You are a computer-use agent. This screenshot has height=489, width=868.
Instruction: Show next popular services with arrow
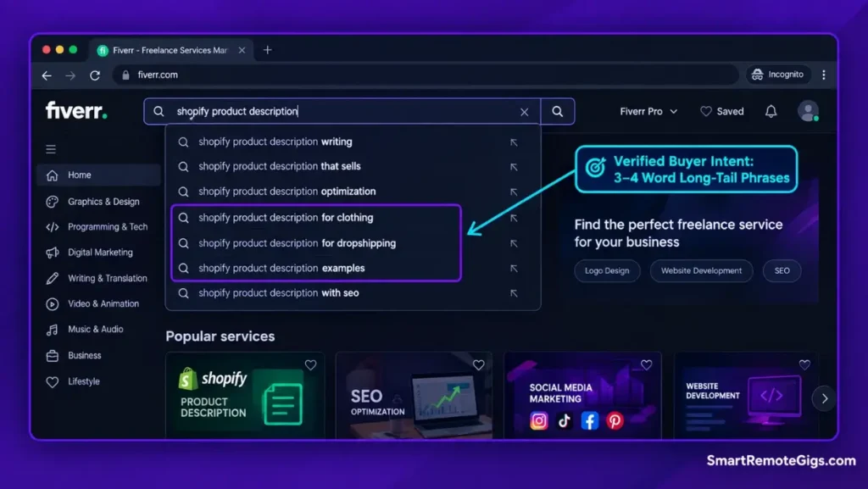824,398
